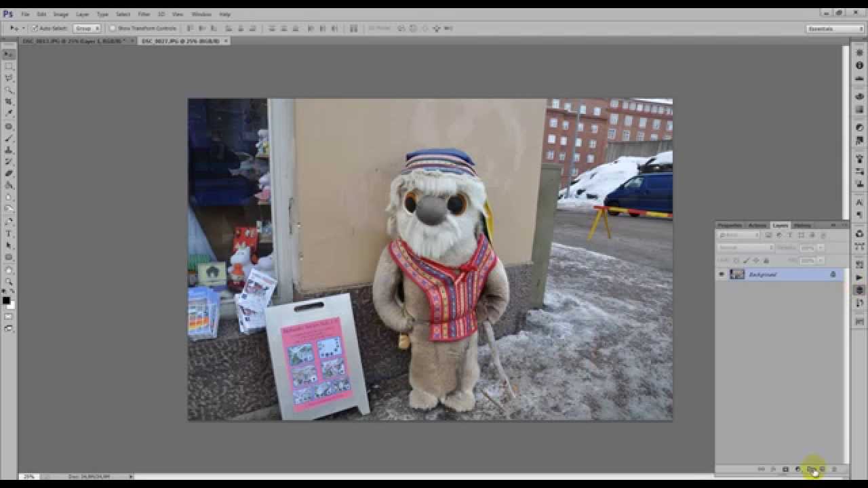868x488 pixels.
Task: Create a new layer icon
Action: 822,469
